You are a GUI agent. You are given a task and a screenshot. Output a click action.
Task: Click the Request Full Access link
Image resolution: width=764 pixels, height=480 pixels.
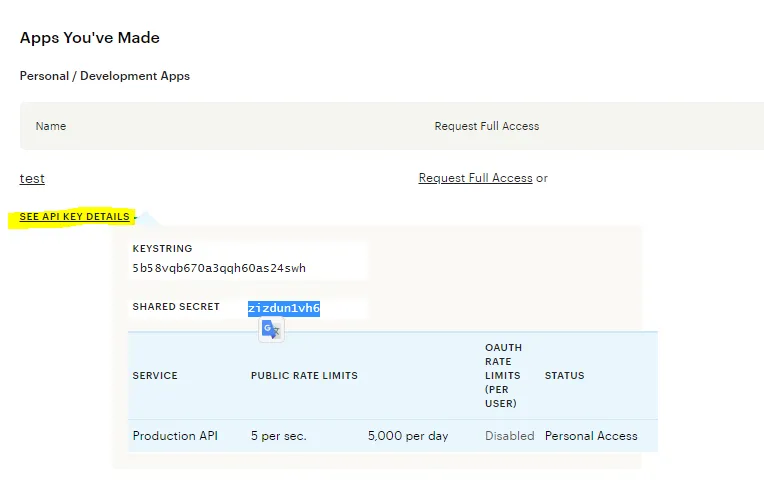[475, 178]
